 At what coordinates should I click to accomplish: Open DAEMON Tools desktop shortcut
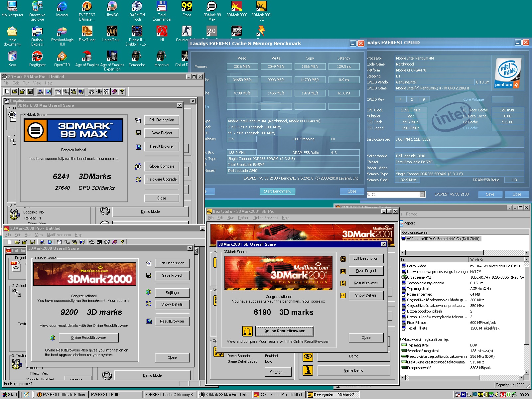(x=137, y=11)
